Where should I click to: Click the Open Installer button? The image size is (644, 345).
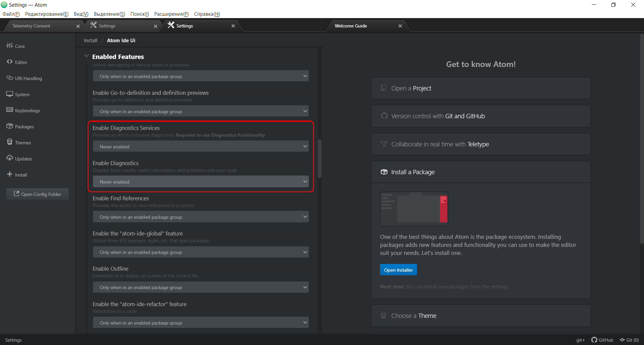[398, 270]
